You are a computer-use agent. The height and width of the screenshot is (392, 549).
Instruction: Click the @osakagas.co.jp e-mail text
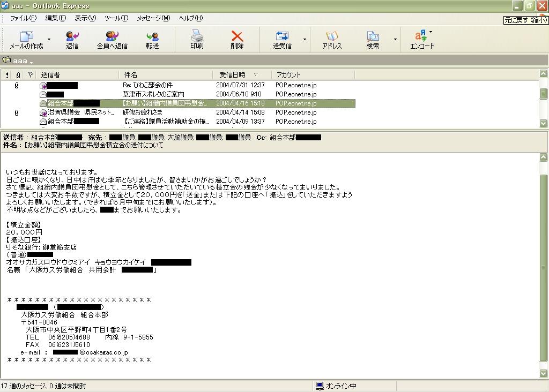click(x=103, y=352)
